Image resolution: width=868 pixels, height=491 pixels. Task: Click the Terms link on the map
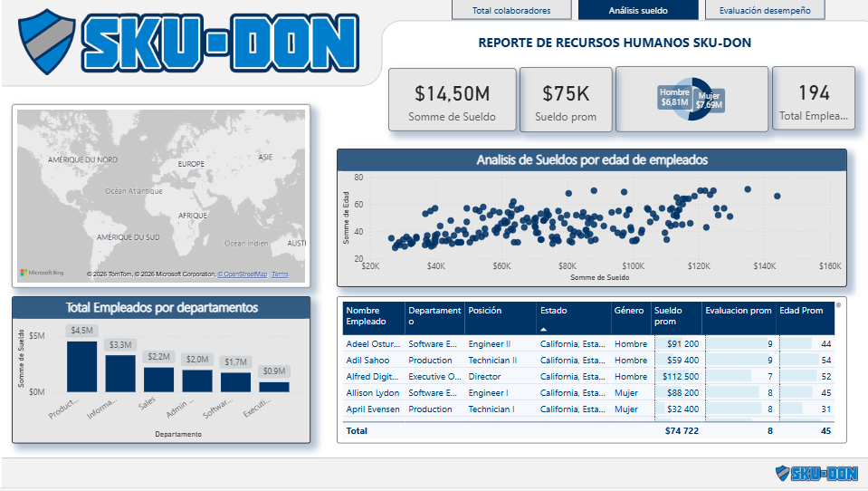(280, 274)
